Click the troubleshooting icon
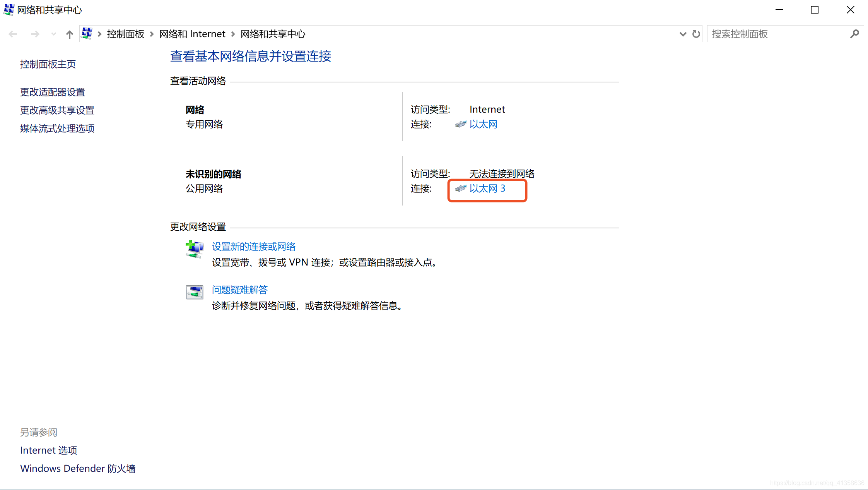 coord(194,292)
